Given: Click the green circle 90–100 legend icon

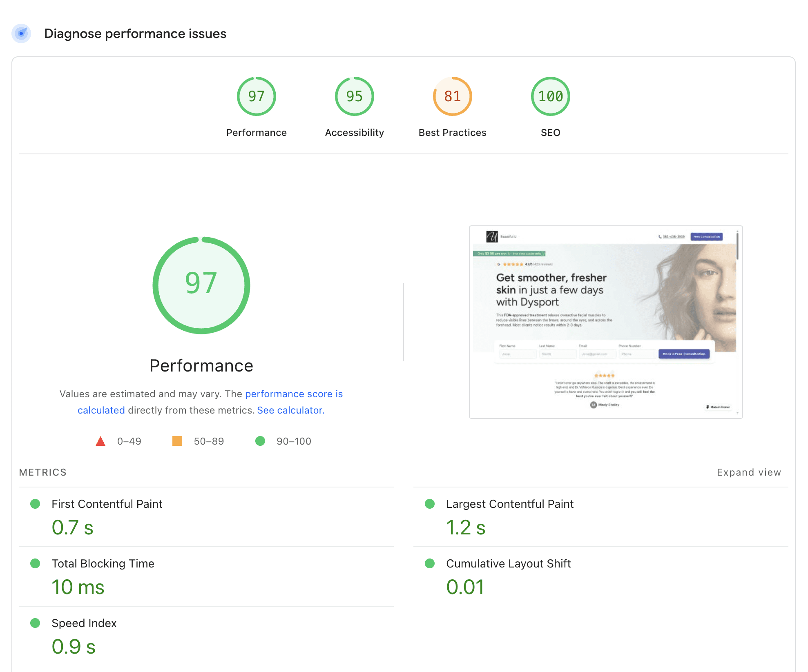Looking at the screenshot, I should tap(260, 441).
